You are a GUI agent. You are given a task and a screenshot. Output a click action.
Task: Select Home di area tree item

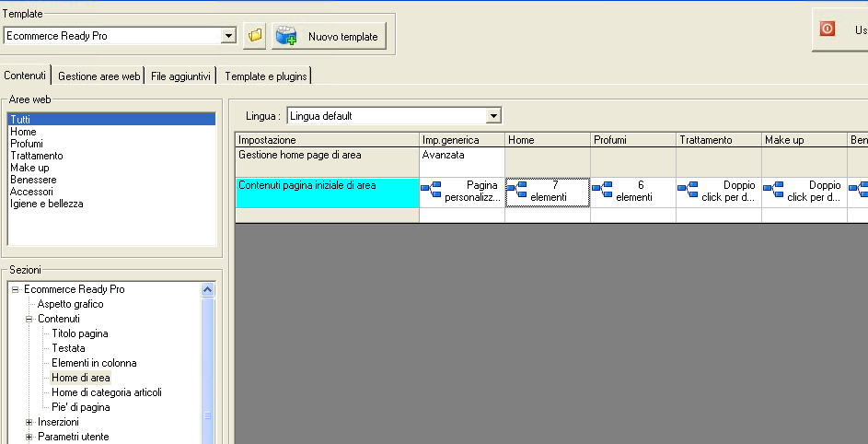click(x=81, y=378)
